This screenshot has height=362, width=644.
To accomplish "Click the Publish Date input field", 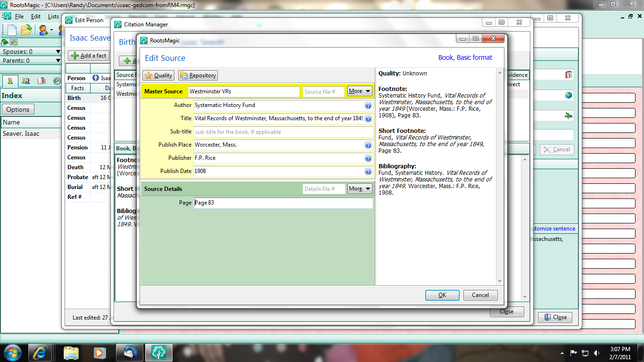I will [x=283, y=171].
